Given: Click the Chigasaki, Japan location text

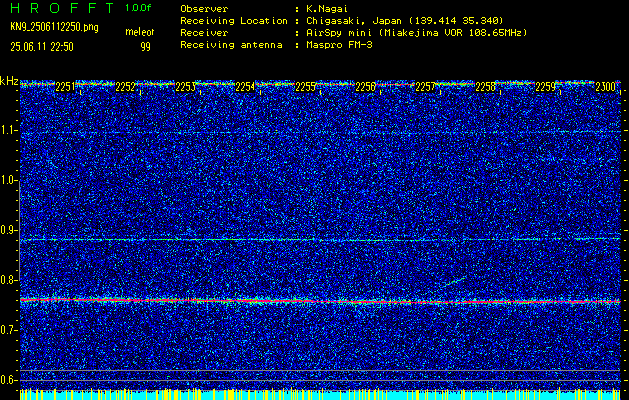Looking at the screenshot, I should click(x=404, y=21).
